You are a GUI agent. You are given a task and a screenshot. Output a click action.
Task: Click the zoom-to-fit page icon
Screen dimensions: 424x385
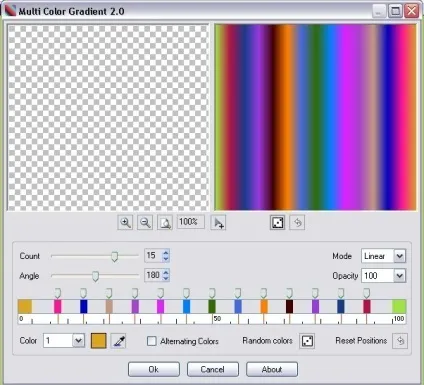(x=165, y=222)
